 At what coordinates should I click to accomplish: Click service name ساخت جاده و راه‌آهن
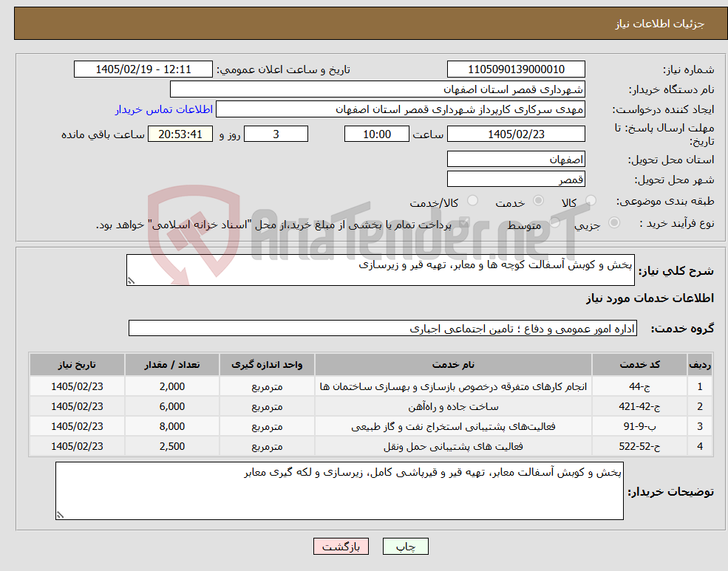pyautogui.click(x=453, y=407)
